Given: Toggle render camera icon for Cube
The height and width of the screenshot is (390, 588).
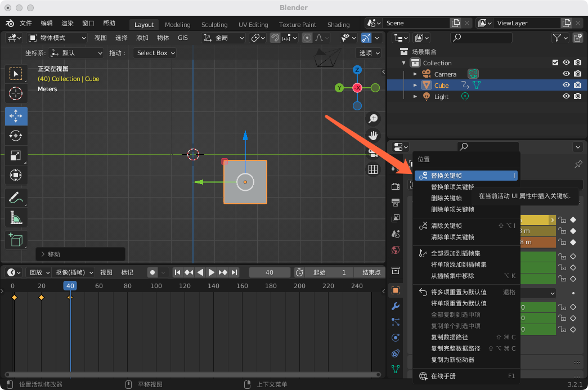Looking at the screenshot, I should (x=578, y=85).
